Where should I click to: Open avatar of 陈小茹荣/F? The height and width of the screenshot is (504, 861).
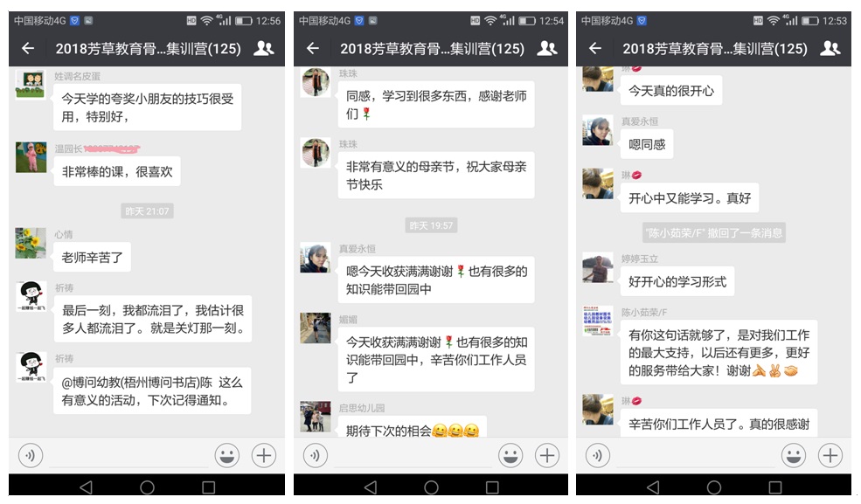point(597,321)
